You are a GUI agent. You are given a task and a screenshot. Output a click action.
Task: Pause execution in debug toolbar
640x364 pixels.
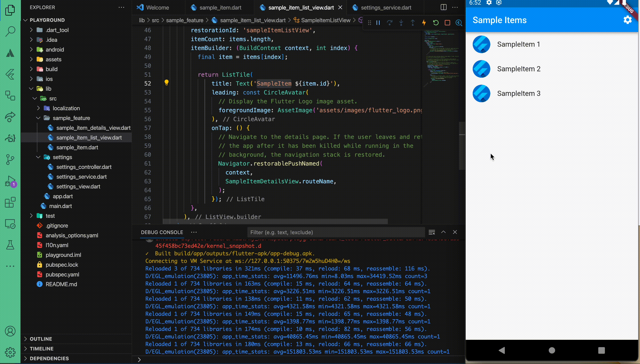[378, 23]
